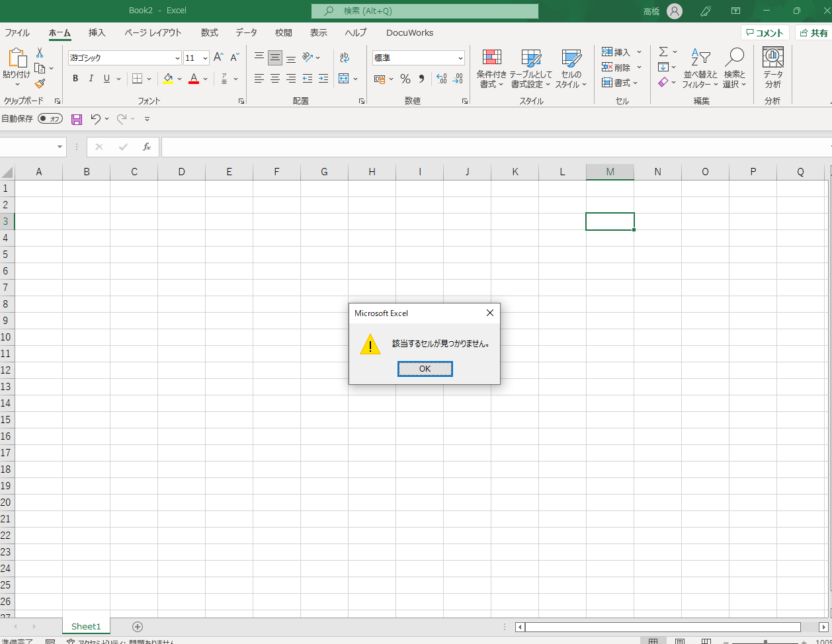
Task: Decrease decimal places
Action: point(458,79)
